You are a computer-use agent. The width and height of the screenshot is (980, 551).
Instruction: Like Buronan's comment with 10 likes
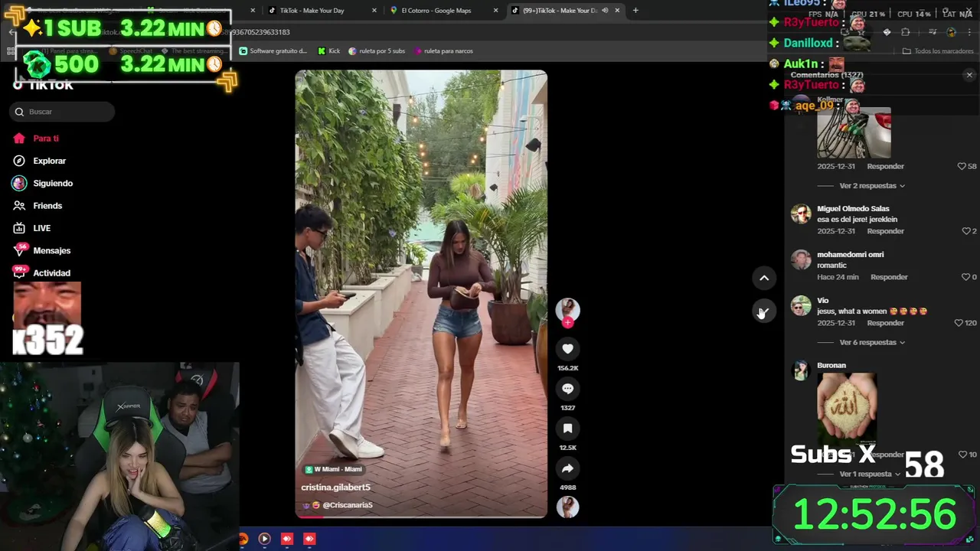[x=963, y=455]
